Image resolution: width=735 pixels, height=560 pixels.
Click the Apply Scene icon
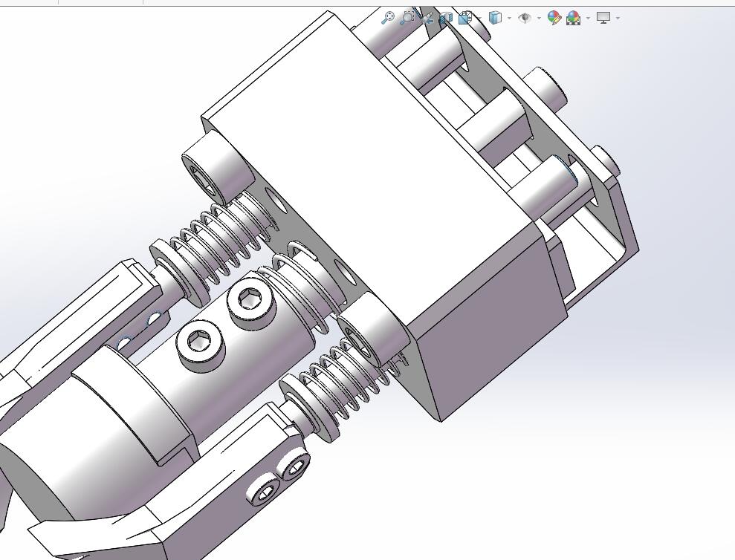(x=573, y=18)
